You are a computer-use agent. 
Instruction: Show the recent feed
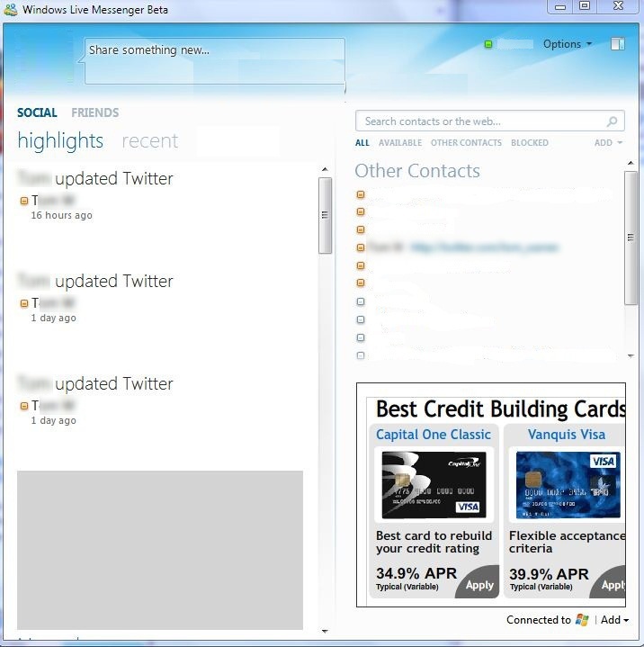point(150,141)
